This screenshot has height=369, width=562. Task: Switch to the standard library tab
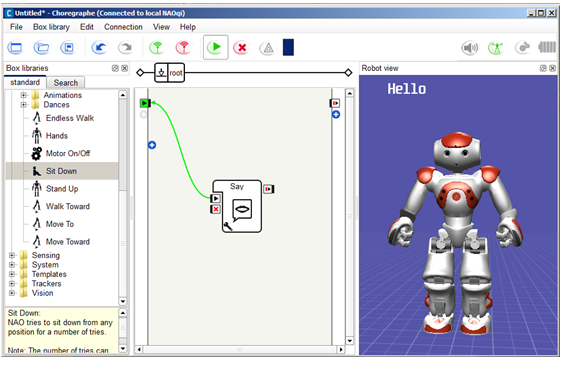click(25, 82)
